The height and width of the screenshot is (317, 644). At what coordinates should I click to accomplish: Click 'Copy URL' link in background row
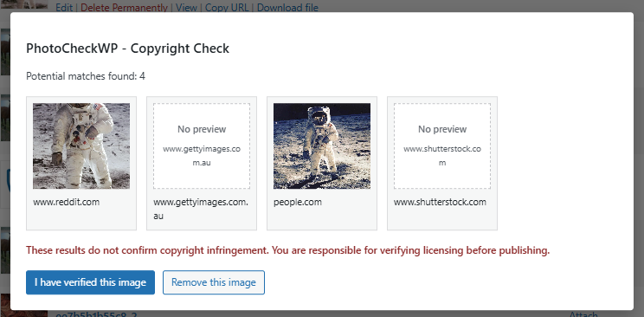[x=227, y=8]
